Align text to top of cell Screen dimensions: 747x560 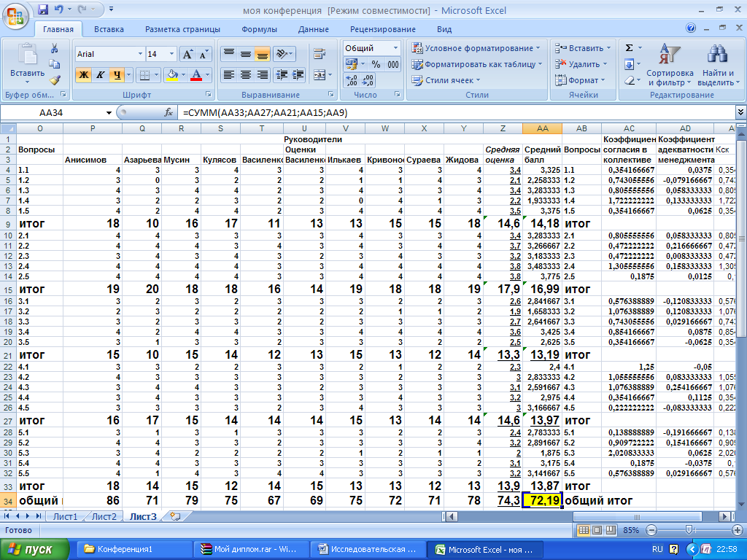pos(229,54)
